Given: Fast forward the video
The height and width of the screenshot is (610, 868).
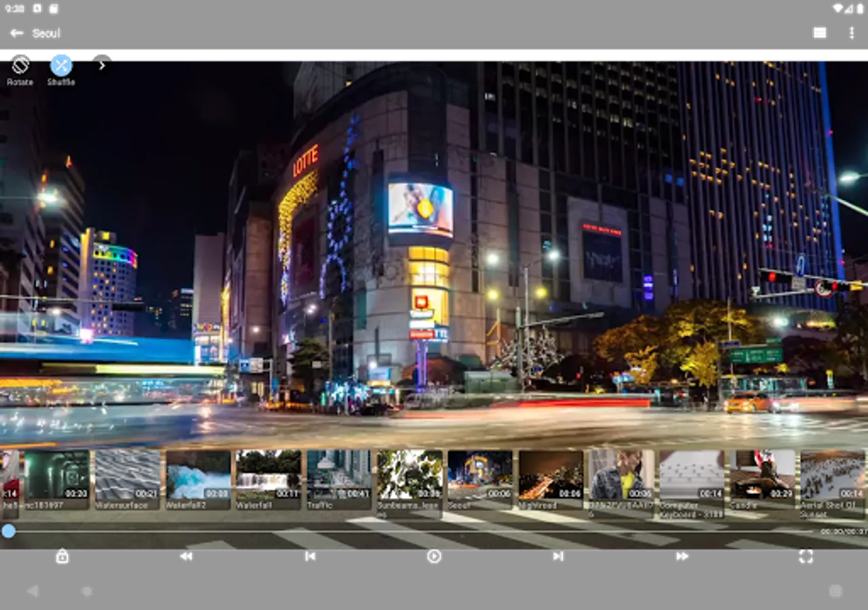Looking at the screenshot, I should (682, 556).
